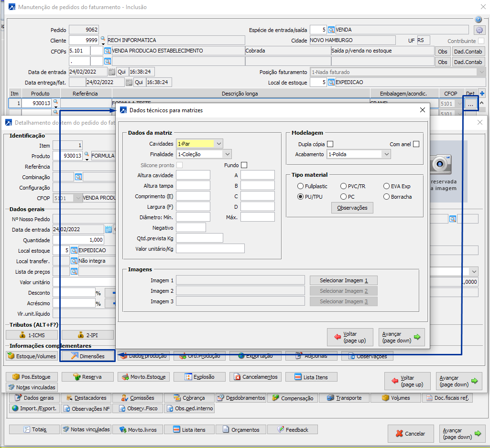Open the Dados gerais tab button
Screen dimensions: 490x448
pos(35,398)
